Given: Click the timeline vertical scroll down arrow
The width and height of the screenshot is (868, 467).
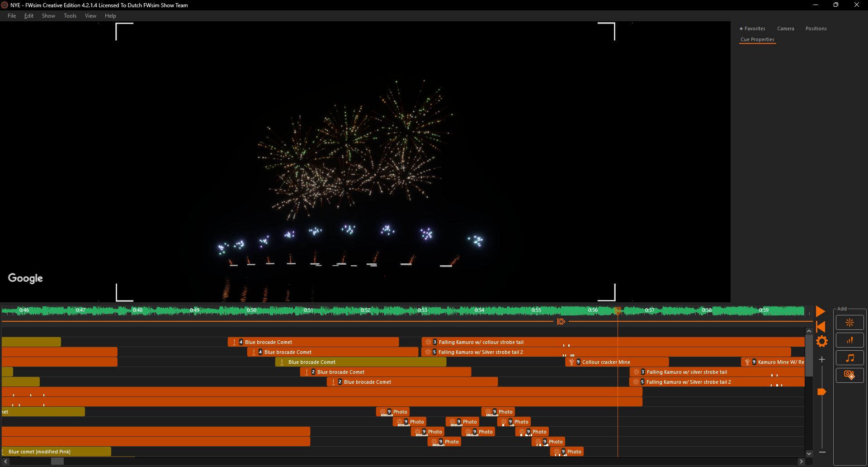Looking at the screenshot, I should (809, 453).
